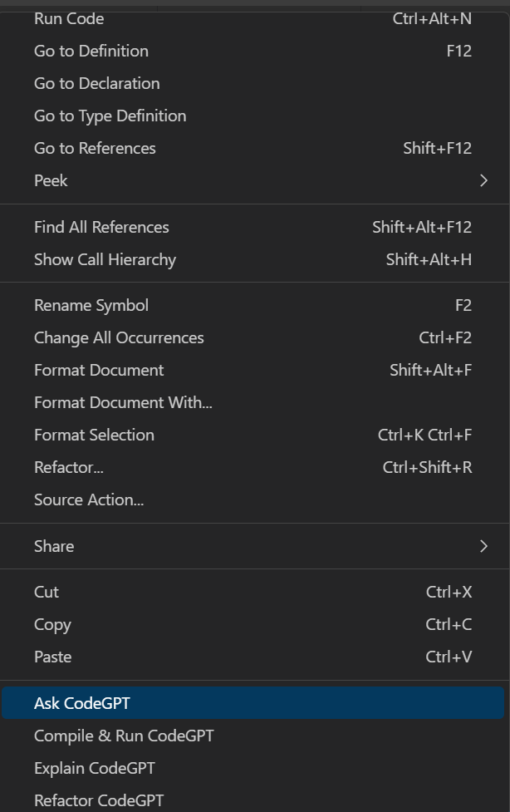Open Show Call Hierarchy
510x812 pixels.
[105, 259]
